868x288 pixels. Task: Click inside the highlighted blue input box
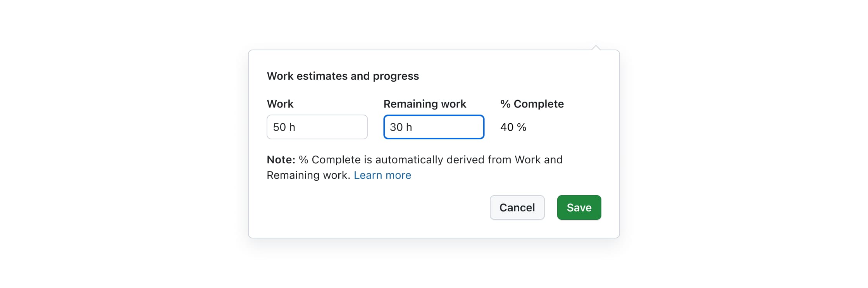point(433,127)
